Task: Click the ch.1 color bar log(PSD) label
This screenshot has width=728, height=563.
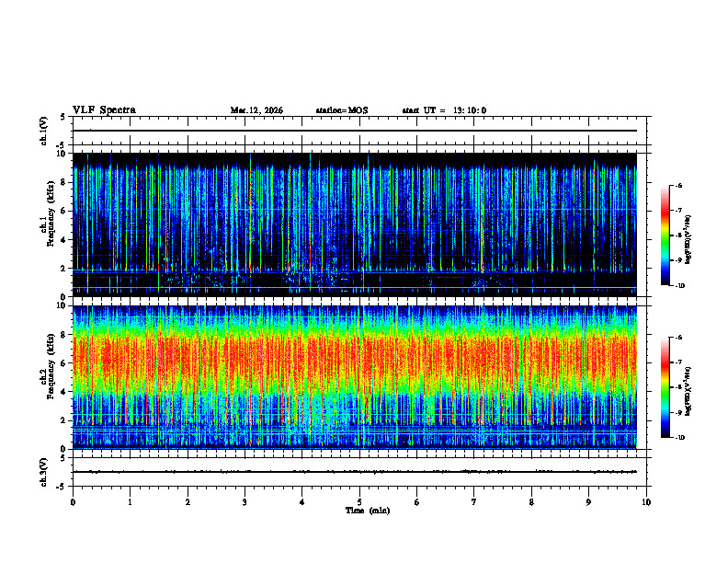Action: click(688, 239)
